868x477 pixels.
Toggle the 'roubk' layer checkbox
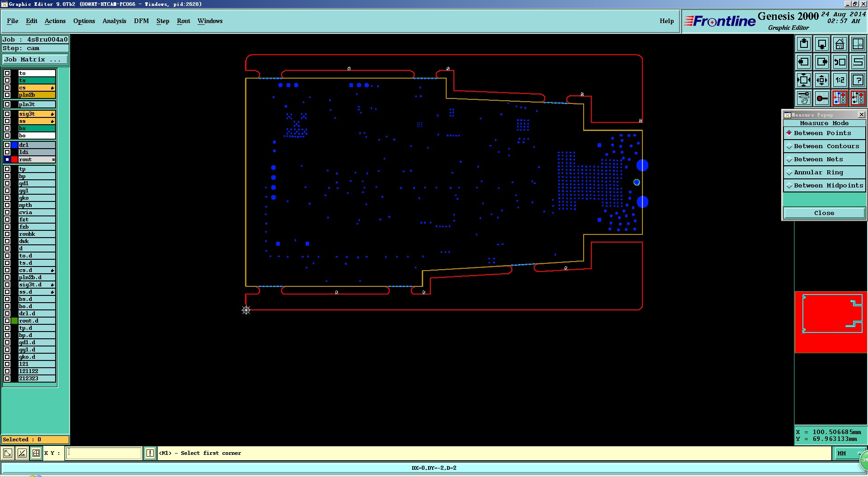pos(7,234)
